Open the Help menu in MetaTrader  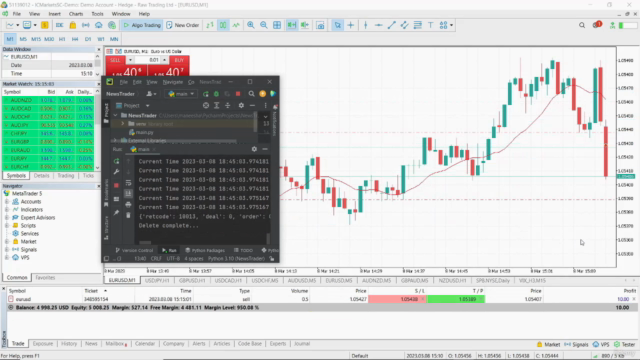click(144, 14)
